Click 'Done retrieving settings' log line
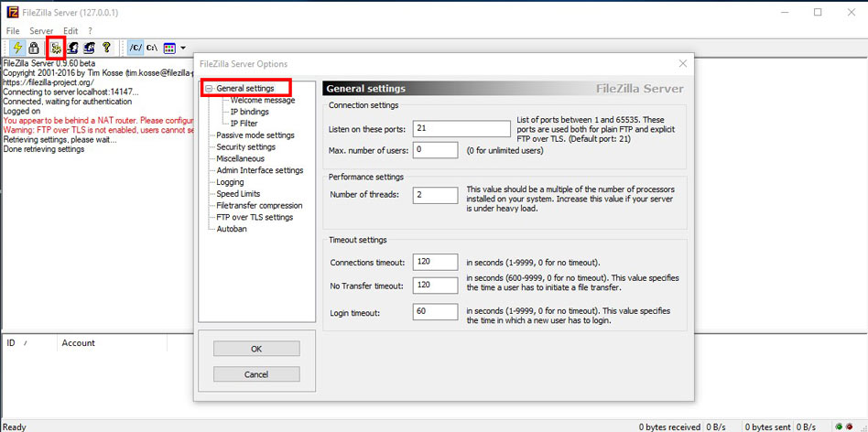Image resolution: width=868 pixels, height=432 pixels. pos(44,149)
